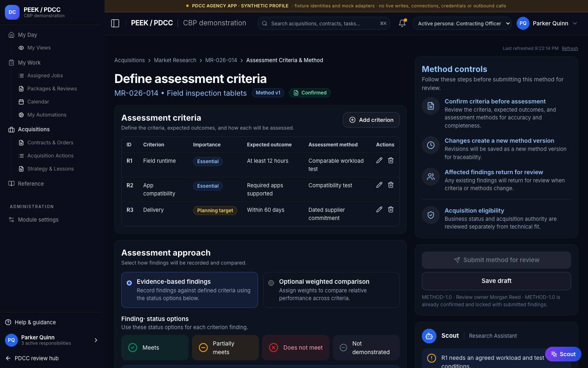The image size is (588, 368).
Task: Go to Assigned Jobs
Action: pos(45,76)
